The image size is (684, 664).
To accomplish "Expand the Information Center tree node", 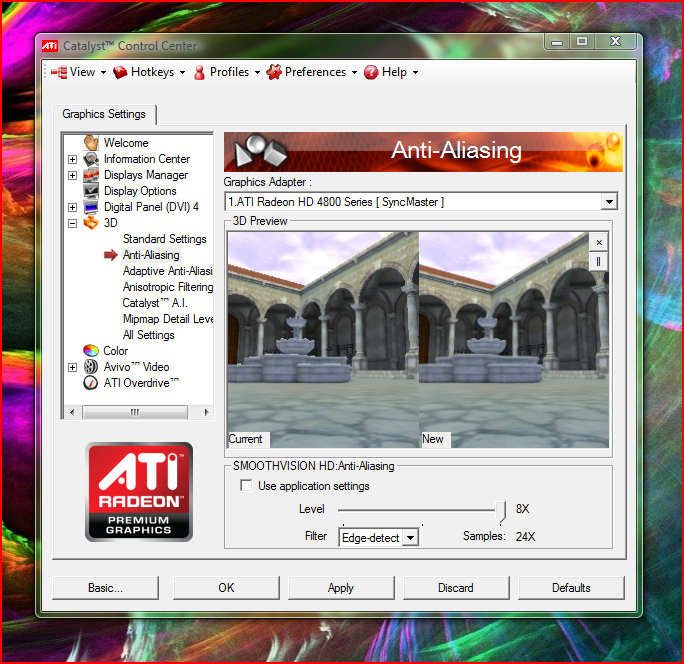I will (72, 159).
